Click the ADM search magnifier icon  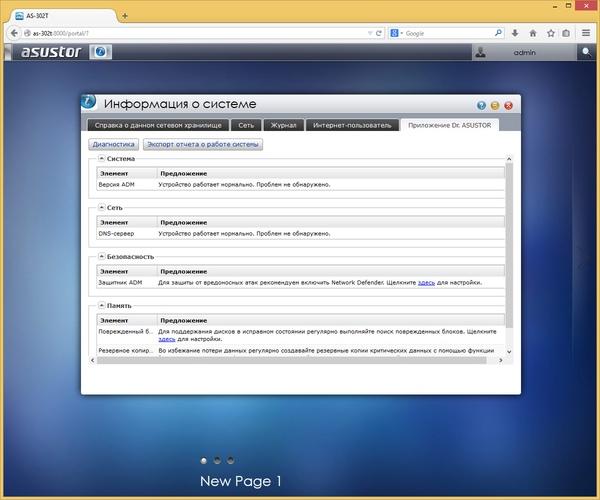click(x=586, y=52)
